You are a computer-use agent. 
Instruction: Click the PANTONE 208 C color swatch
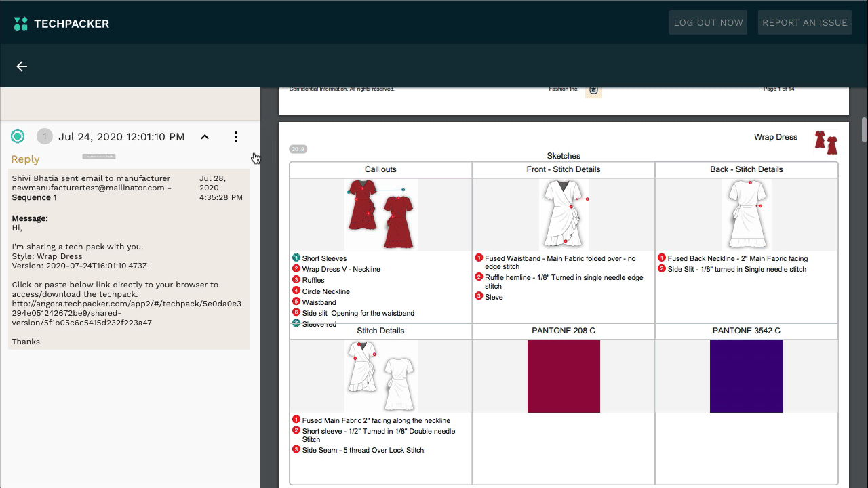click(x=564, y=376)
